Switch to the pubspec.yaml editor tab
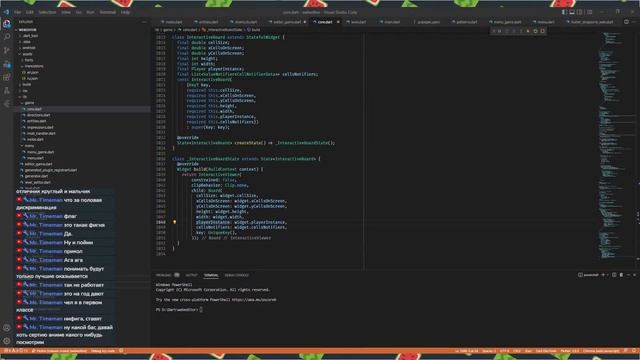Viewport: 640px width, 360px height. [428, 22]
